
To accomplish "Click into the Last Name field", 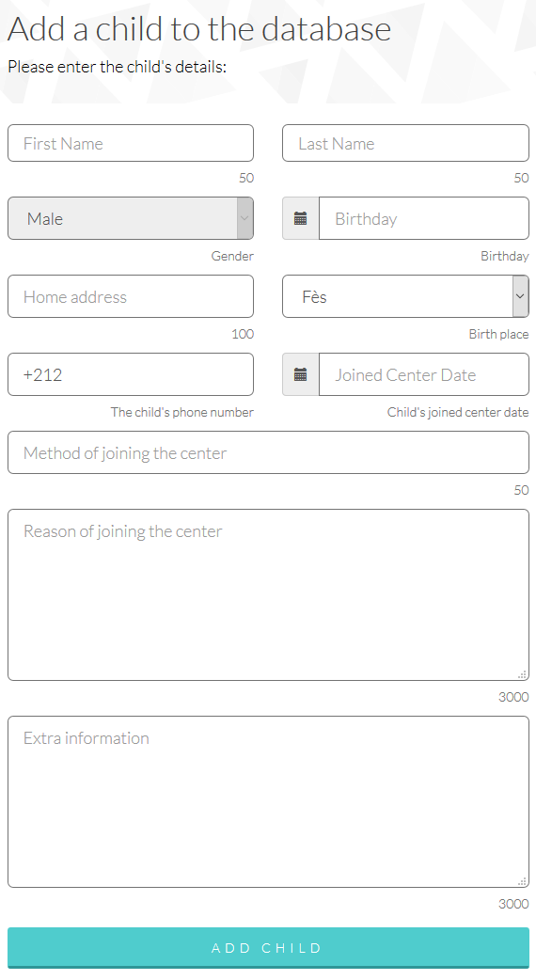I will coord(405,143).
